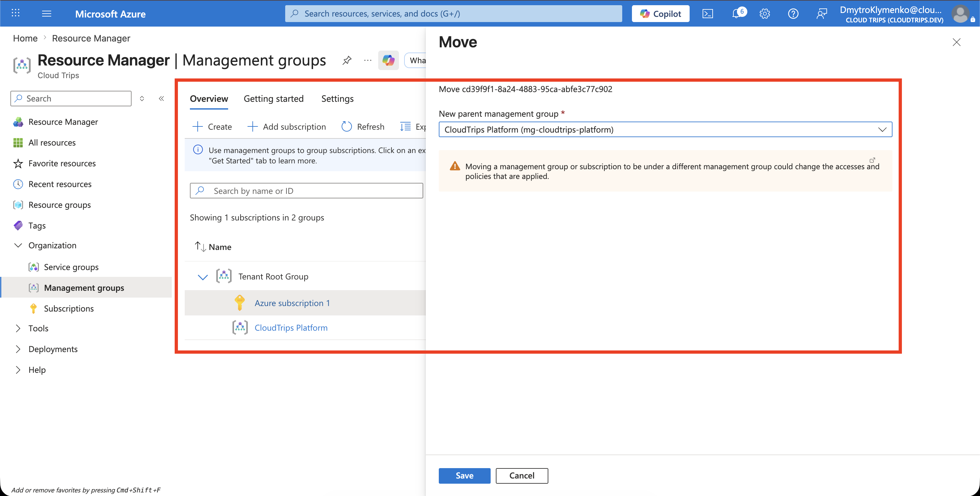Switch to the Settings tab

tap(337, 99)
